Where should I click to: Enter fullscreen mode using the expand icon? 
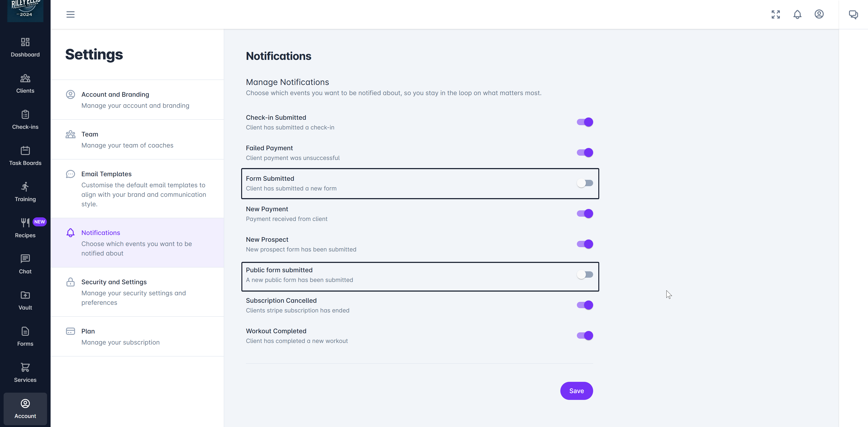click(776, 14)
